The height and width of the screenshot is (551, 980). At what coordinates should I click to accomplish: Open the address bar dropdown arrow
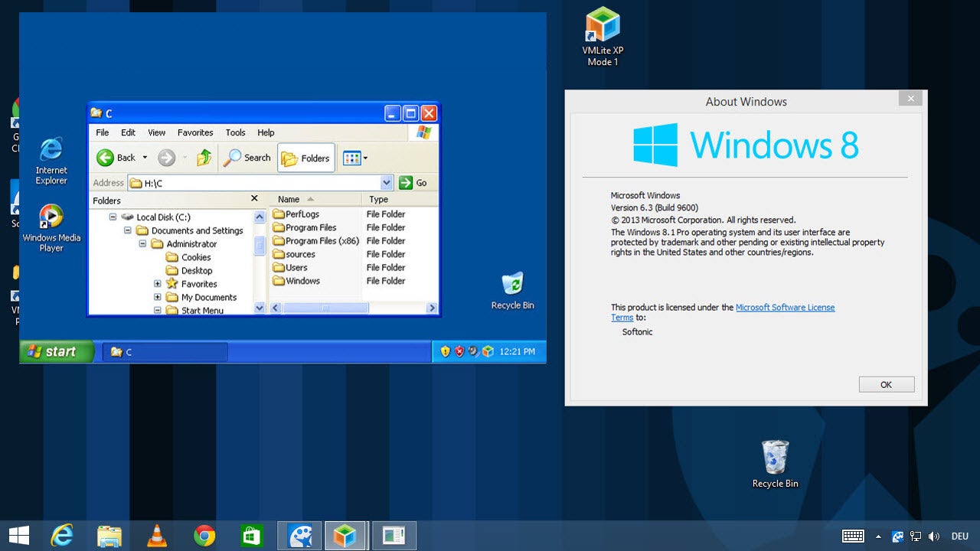coord(387,183)
